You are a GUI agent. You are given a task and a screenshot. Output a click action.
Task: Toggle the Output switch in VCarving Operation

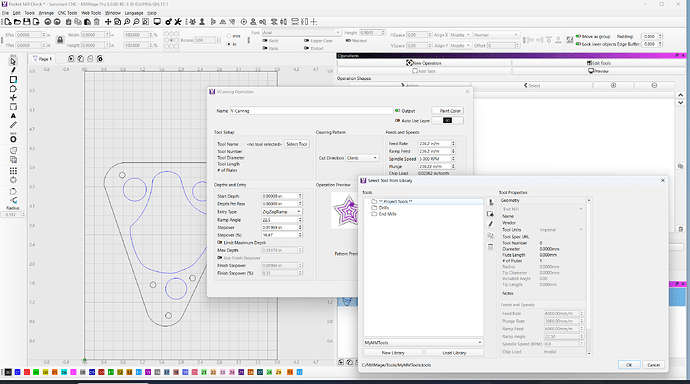[x=397, y=111]
